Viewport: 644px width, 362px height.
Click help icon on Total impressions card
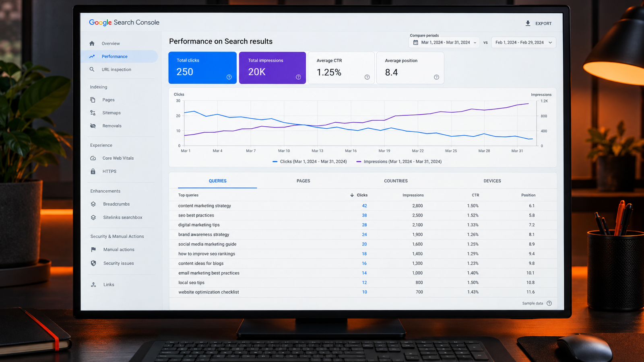coord(298,77)
